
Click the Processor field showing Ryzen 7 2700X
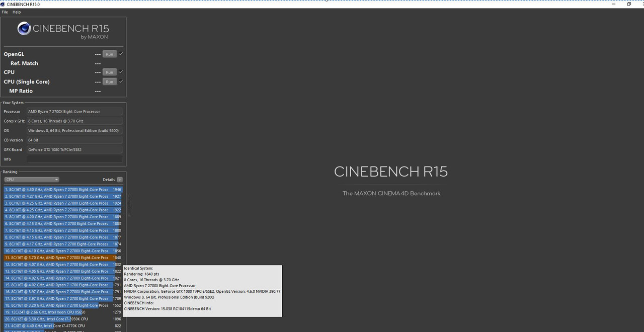point(74,112)
